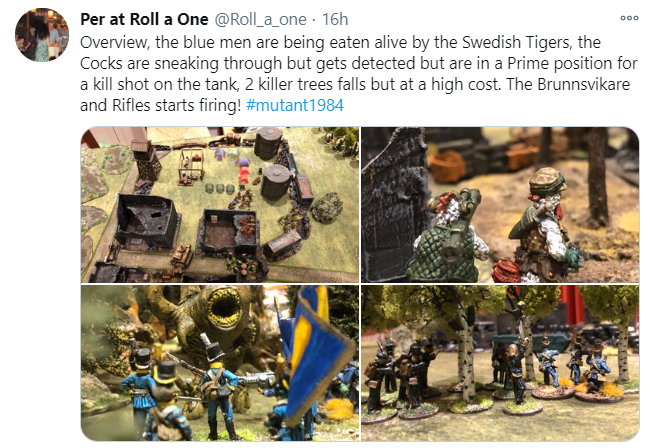Viewport: 650px width, 448px height.
Task: Open the birch trees riflemen photo
Action: (500, 363)
